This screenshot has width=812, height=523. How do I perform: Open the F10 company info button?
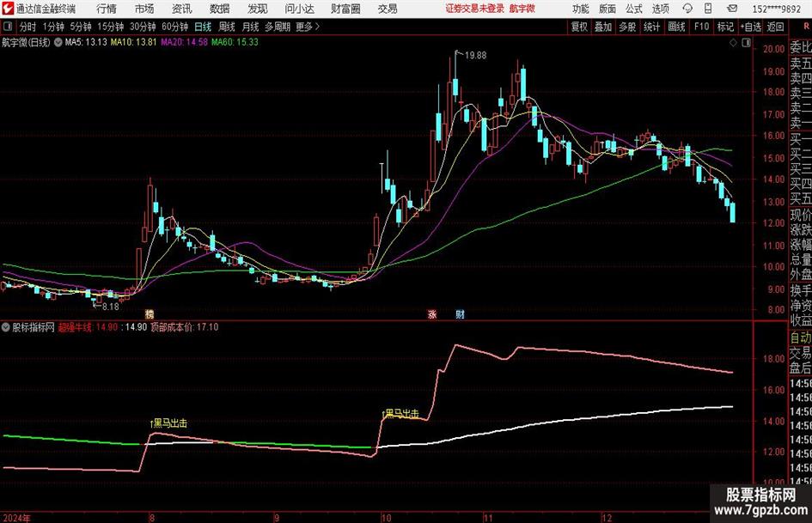(x=702, y=27)
